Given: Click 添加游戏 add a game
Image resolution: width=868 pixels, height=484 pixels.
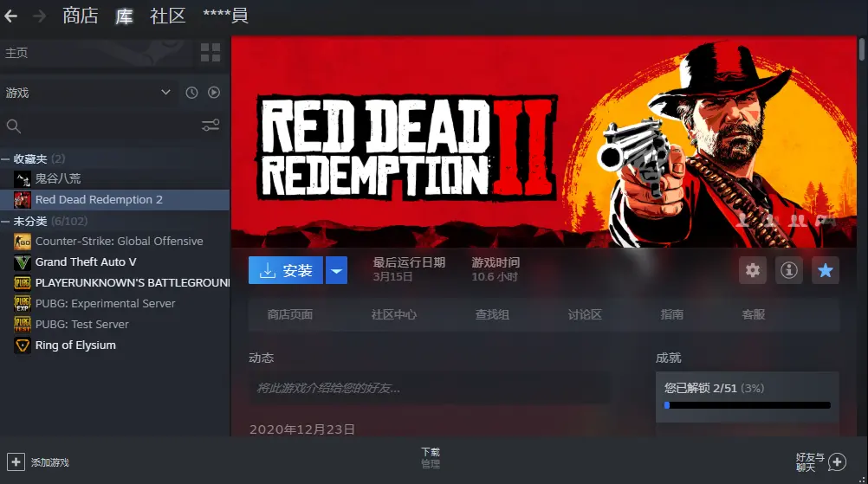Looking at the screenshot, I should pos(50,462).
